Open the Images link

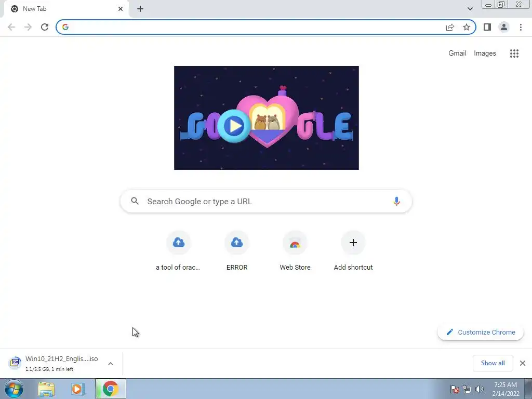[x=485, y=54]
